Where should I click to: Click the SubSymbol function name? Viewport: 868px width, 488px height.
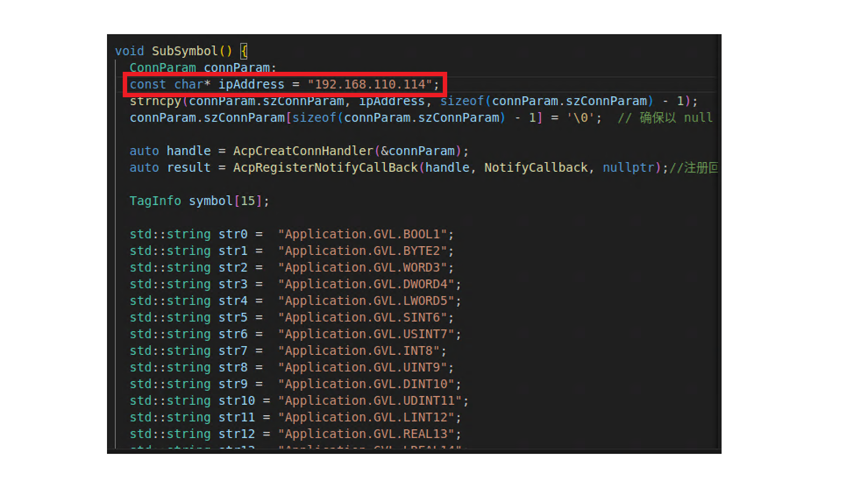[x=184, y=51]
